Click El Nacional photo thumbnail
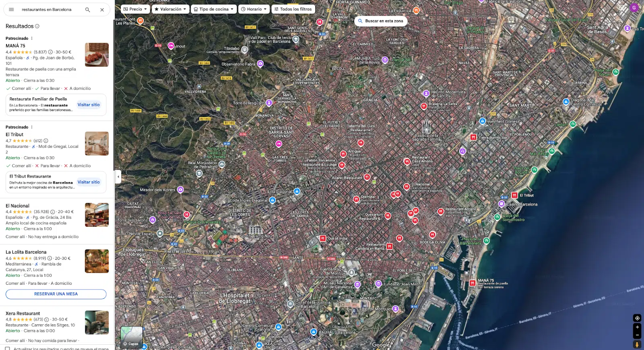Viewport: 644px width, 350px height. pos(97,215)
